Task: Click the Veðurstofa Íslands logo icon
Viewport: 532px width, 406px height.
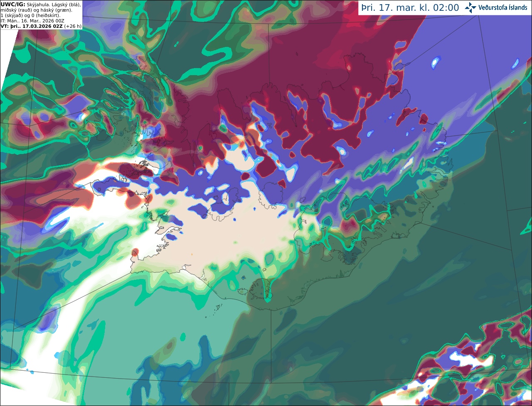Action: [470, 7]
